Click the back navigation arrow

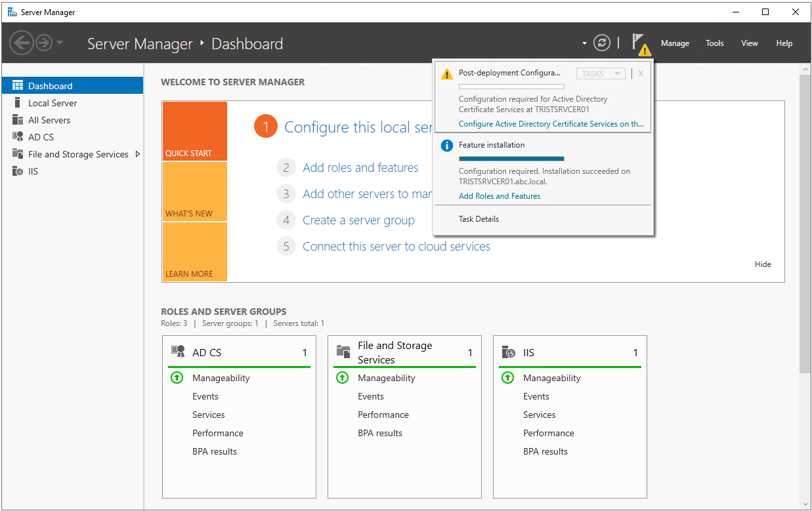coord(22,43)
